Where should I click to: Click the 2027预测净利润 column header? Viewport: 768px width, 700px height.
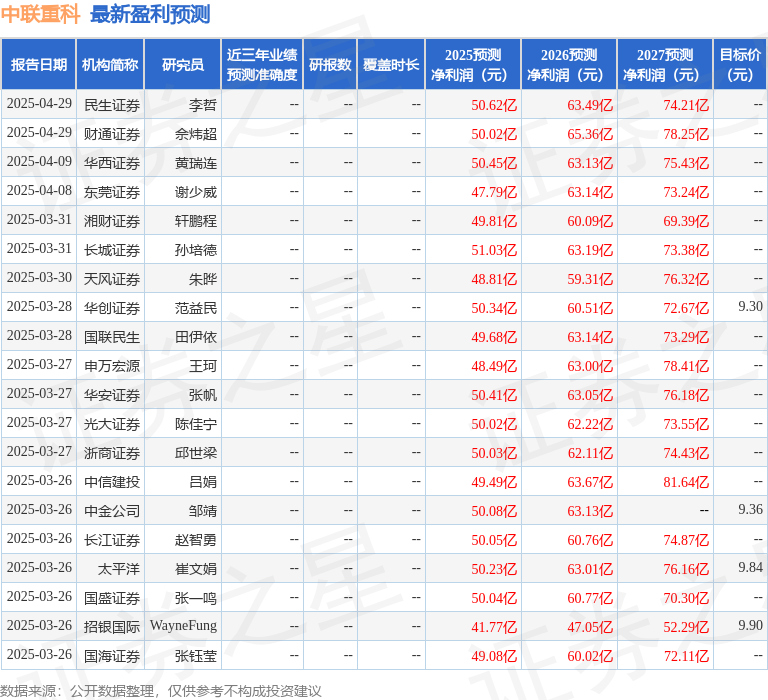pos(665,65)
